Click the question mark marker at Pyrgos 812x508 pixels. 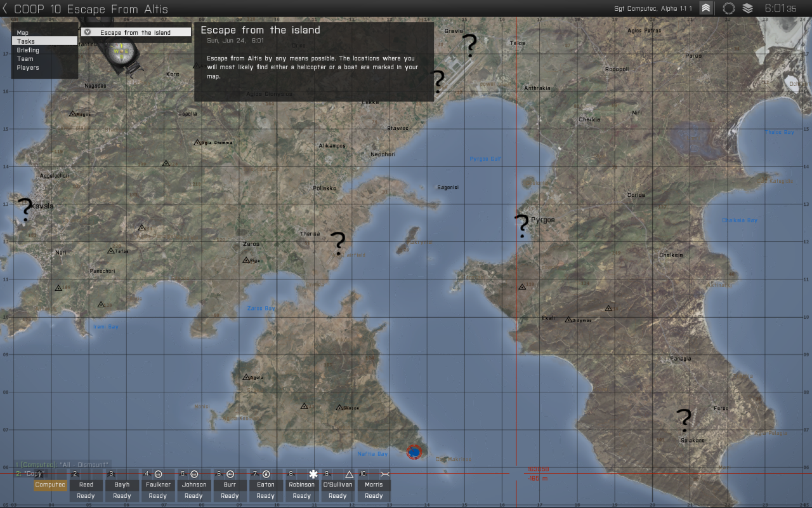point(521,225)
